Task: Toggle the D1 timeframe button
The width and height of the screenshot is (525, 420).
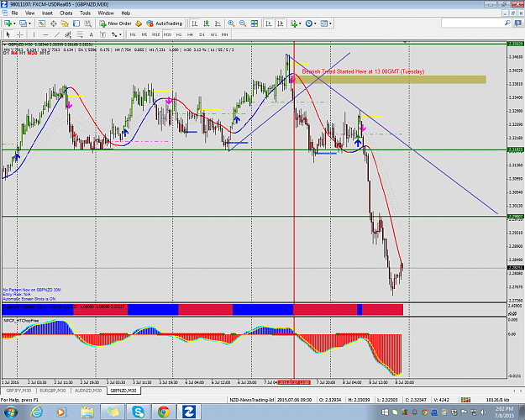Action: point(202,34)
